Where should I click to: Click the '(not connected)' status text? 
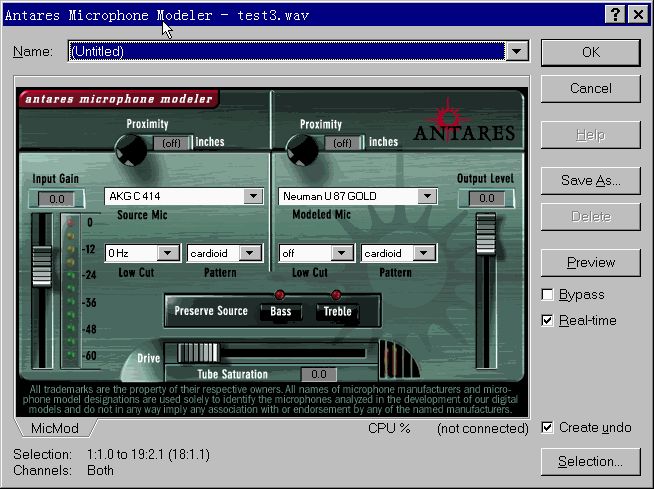483,429
